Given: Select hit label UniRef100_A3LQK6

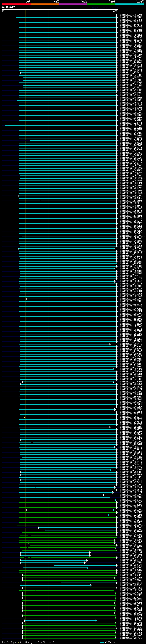Looking at the screenshot, I should (x=131, y=294).
